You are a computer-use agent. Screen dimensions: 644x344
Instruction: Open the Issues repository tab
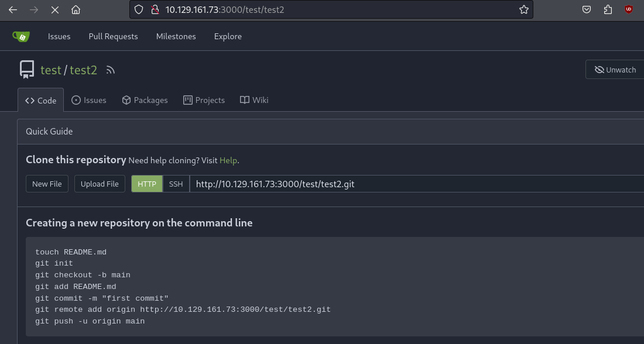89,100
